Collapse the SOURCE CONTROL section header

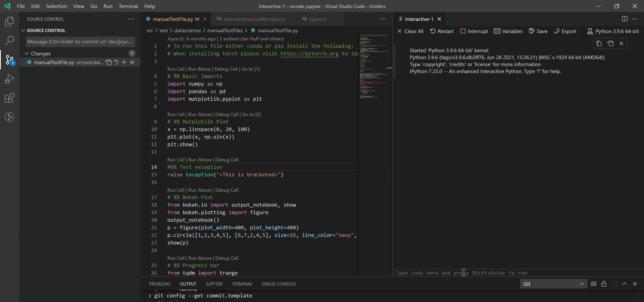tap(23, 30)
